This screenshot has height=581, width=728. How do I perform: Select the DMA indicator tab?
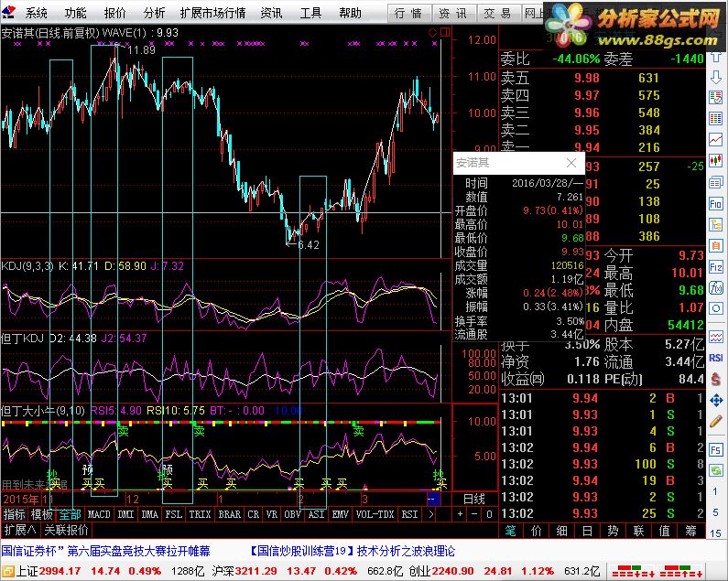[149, 514]
